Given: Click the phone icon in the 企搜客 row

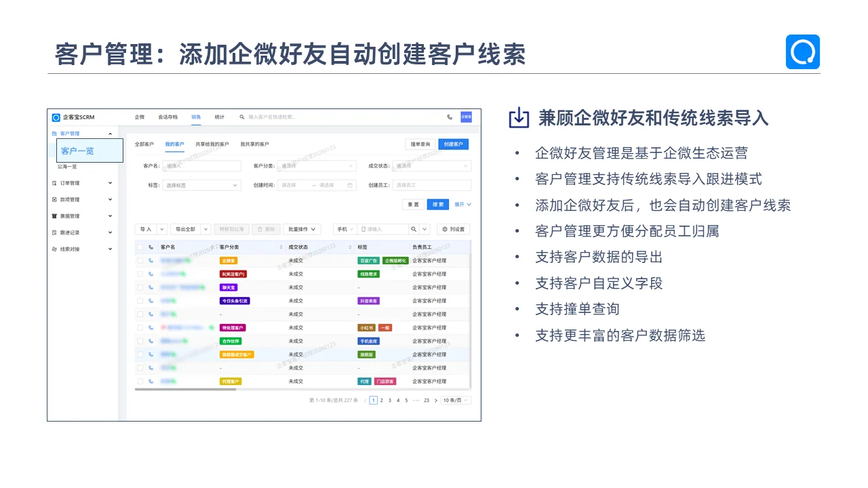Looking at the screenshot, I should click(151, 260).
